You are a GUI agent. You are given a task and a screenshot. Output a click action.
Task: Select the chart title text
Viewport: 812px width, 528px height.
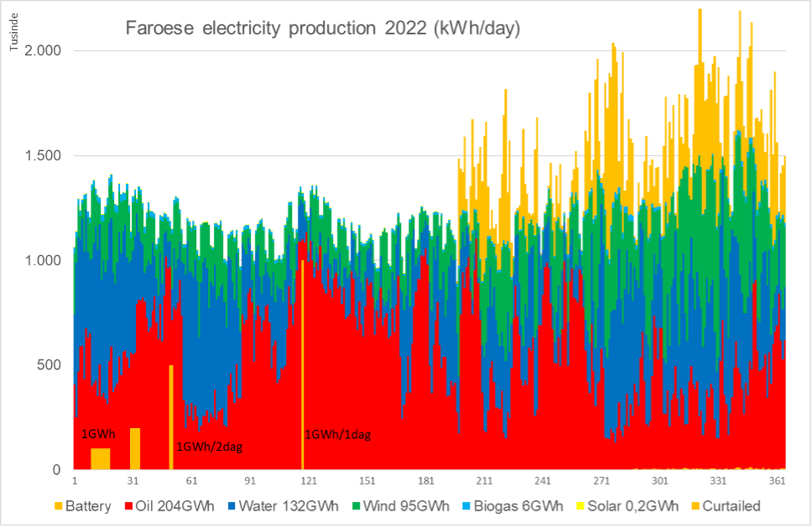[323, 29]
